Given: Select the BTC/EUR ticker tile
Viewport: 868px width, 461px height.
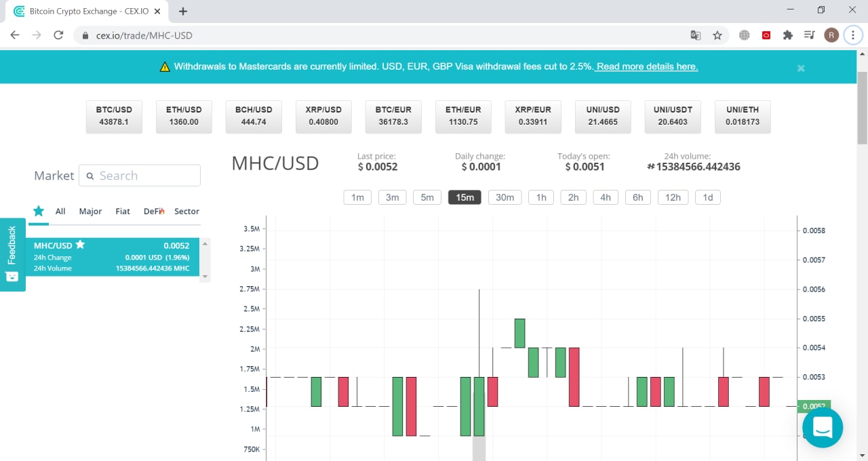Looking at the screenshot, I should [x=393, y=117].
